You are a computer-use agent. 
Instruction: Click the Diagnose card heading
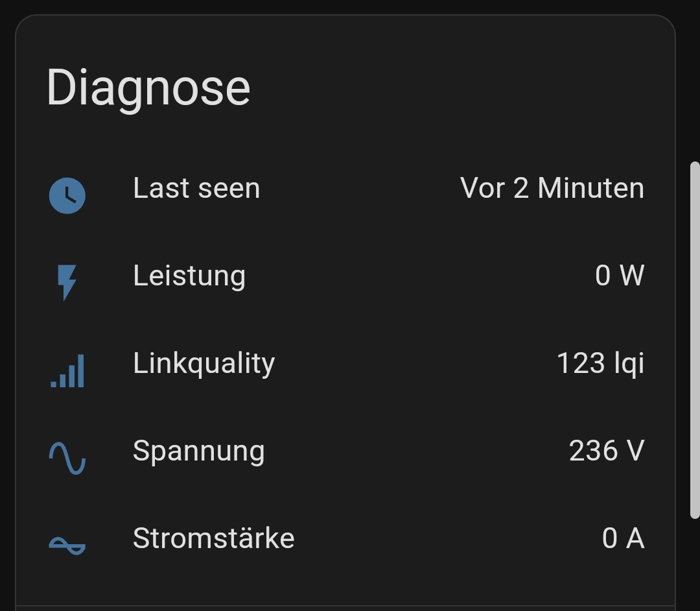(x=148, y=90)
